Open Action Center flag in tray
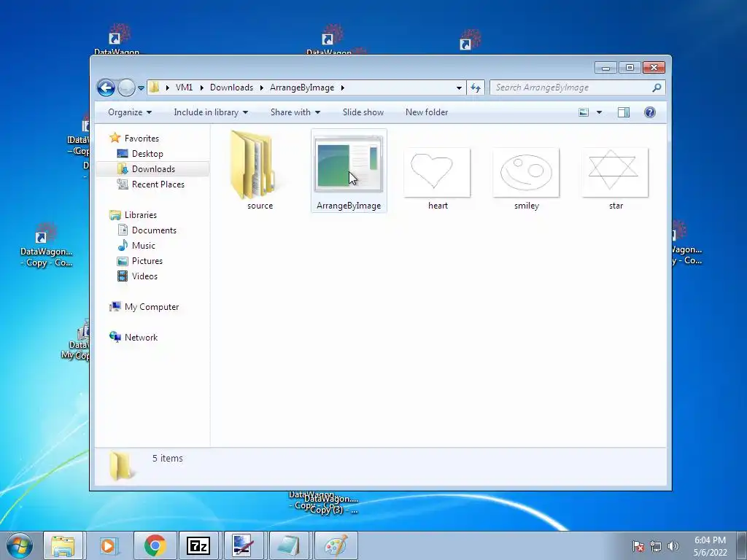The height and width of the screenshot is (560, 747). 638,546
